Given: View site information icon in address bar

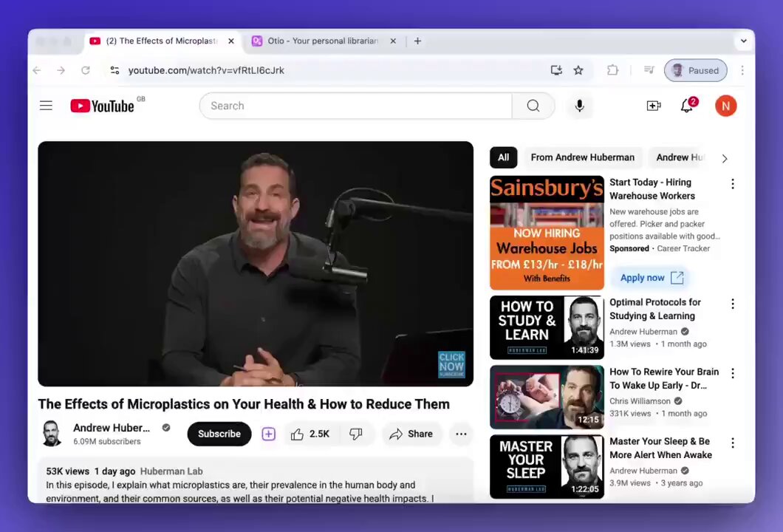Looking at the screenshot, I should [114, 70].
